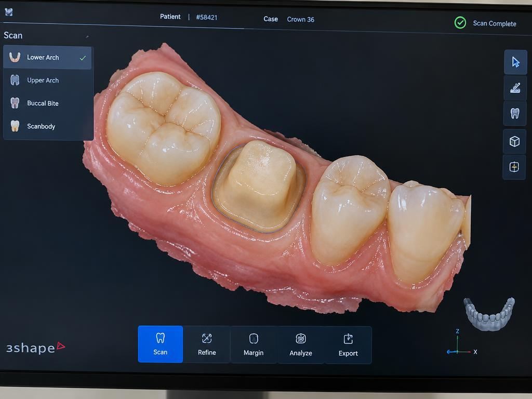Switch to the Export workflow tab
Viewport: 532px width, 399px height.
[348, 345]
